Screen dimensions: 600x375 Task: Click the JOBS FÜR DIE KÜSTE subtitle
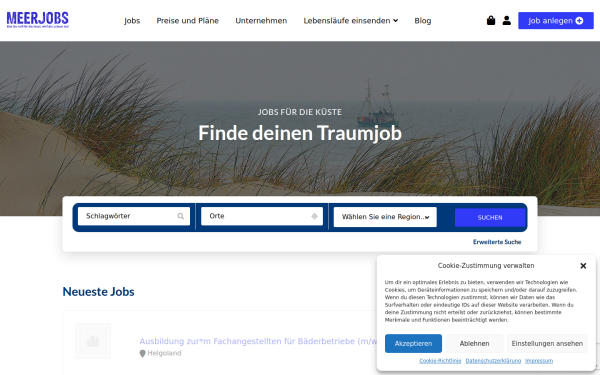[x=300, y=112]
